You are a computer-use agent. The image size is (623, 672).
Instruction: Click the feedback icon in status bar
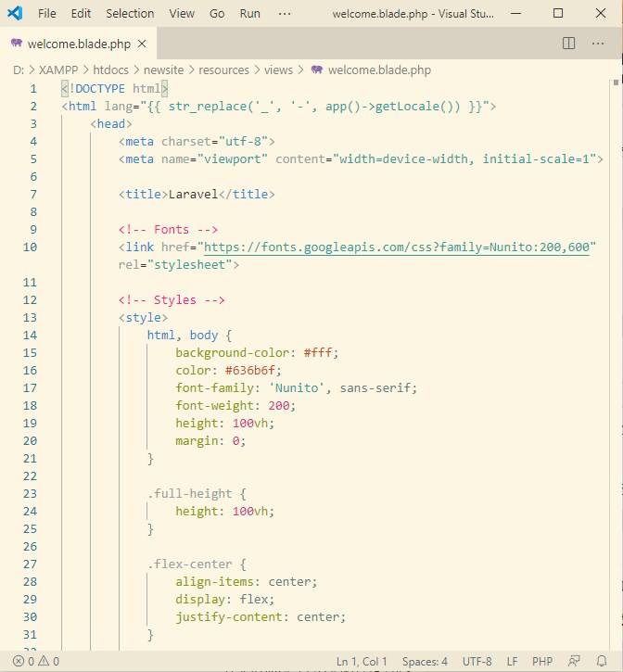(x=574, y=662)
